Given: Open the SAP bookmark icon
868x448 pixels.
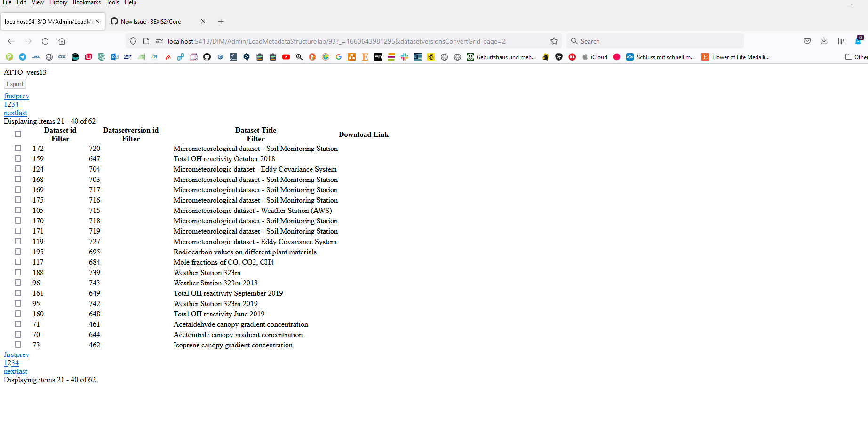Looking at the screenshot, I should (x=128, y=57).
